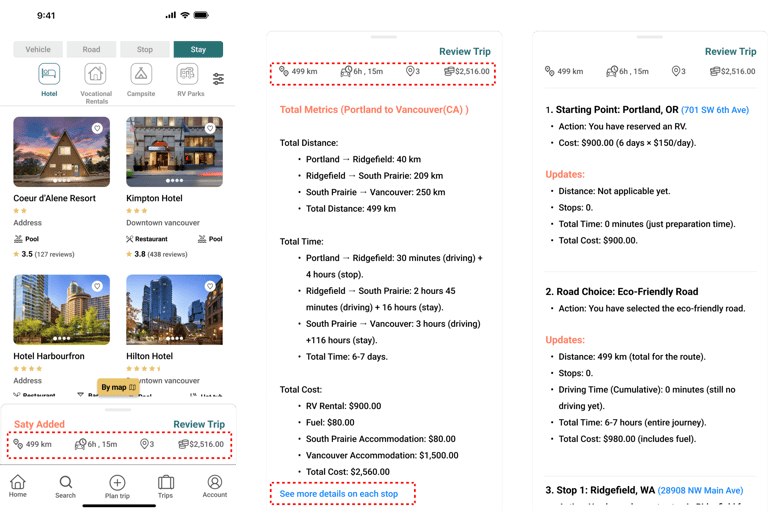Tap the distance icon in the Total Metrics panel
Screen dimensions: 768x511
pos(284,71)
